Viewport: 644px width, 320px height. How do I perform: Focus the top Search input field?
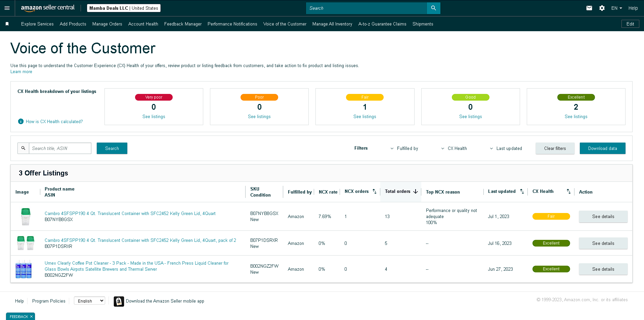[367, 8]
